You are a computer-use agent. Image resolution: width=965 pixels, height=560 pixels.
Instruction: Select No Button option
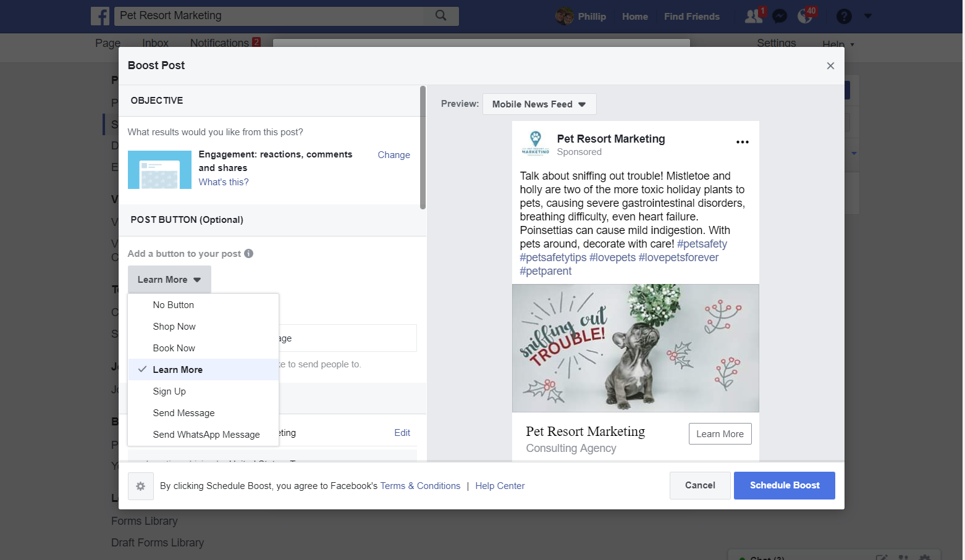[203, 305]
